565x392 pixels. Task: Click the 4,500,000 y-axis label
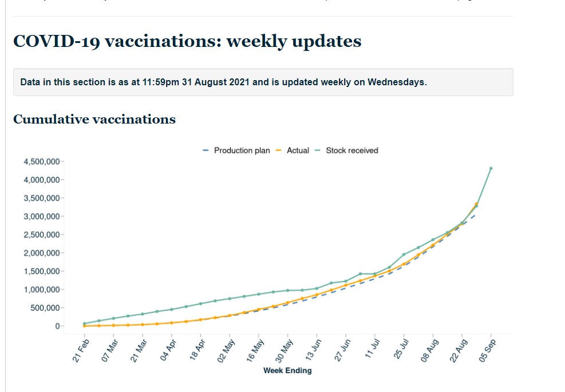[x=41, y=161]
